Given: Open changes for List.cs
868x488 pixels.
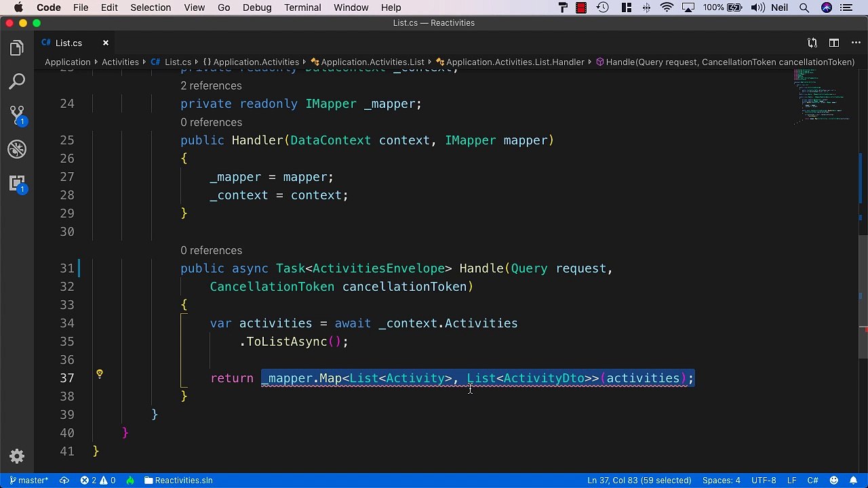Looking at the screenshot, I should [x=812, y=43].
